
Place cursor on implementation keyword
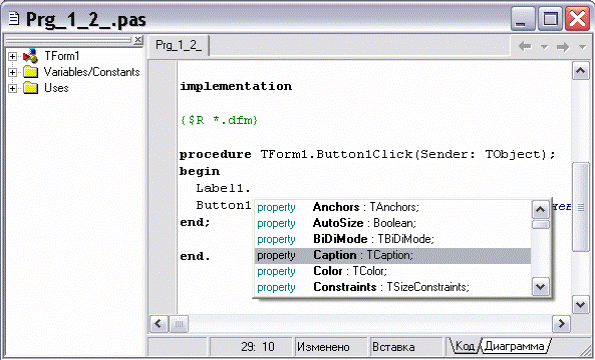[x=236, y=86]
